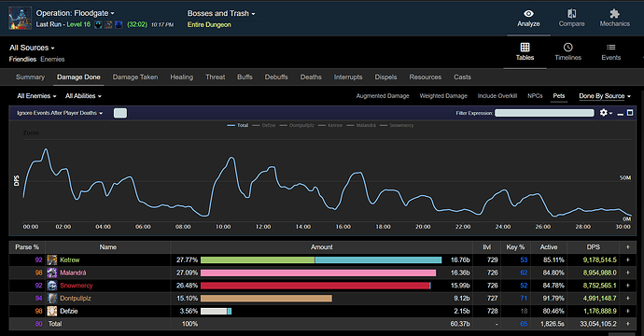Viewport: 644px width, 336px height.
Task: Expand Defzie's row with the plus icon
Action: pyautogui.click(x=627, y=311)
